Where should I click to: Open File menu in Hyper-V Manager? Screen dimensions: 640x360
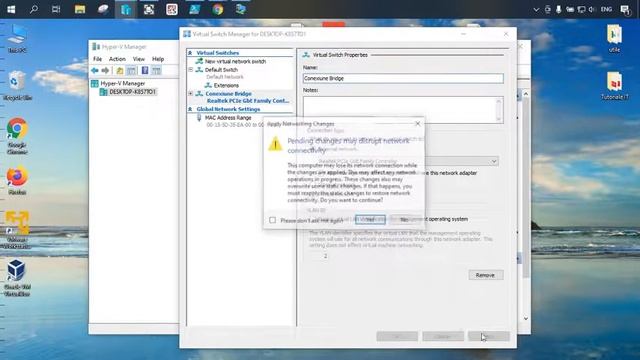point(97,59)
